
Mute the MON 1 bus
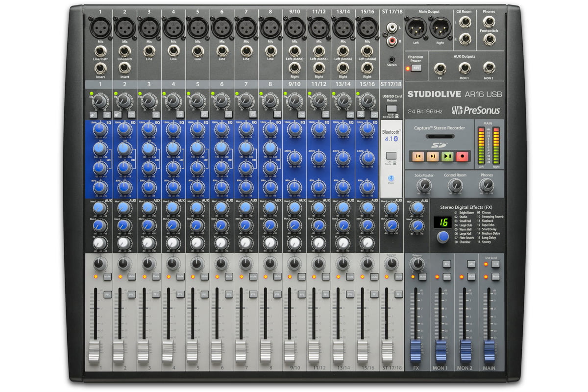tap(447, 277)
